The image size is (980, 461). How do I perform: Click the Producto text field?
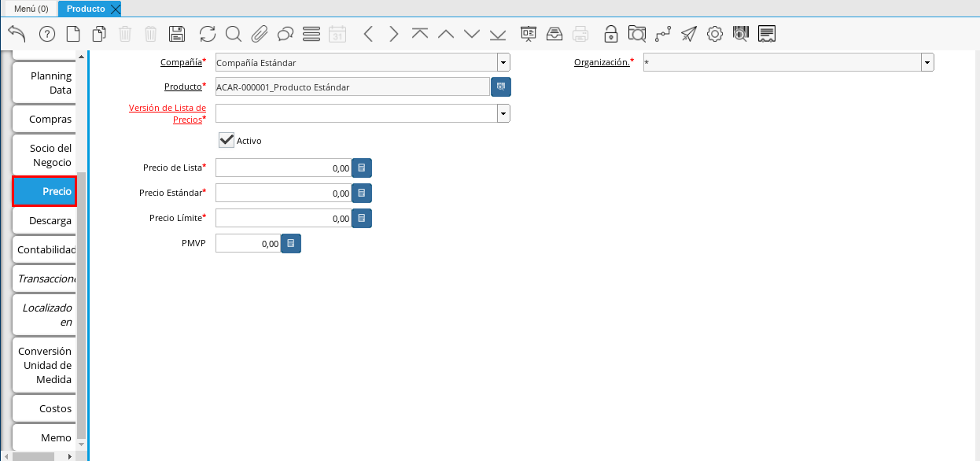point(352,87)
